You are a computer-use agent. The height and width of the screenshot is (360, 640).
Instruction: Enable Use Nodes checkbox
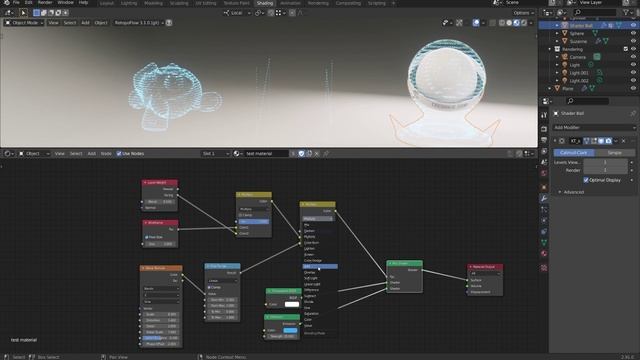[119, 153]
